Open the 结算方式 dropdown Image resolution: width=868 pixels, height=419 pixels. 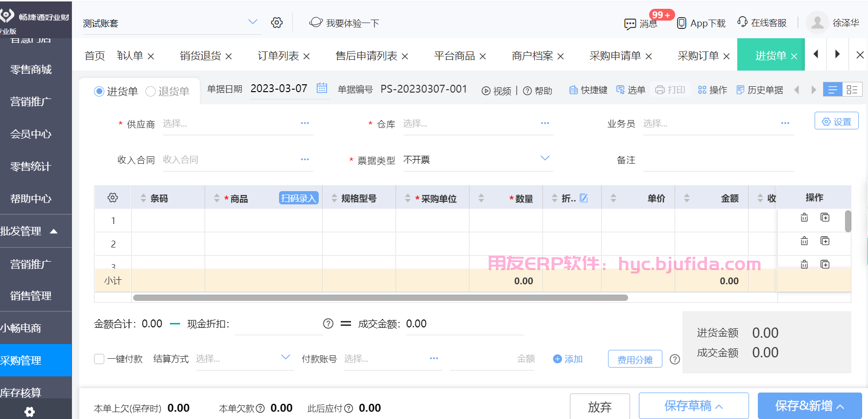click(x=285, y=357)
